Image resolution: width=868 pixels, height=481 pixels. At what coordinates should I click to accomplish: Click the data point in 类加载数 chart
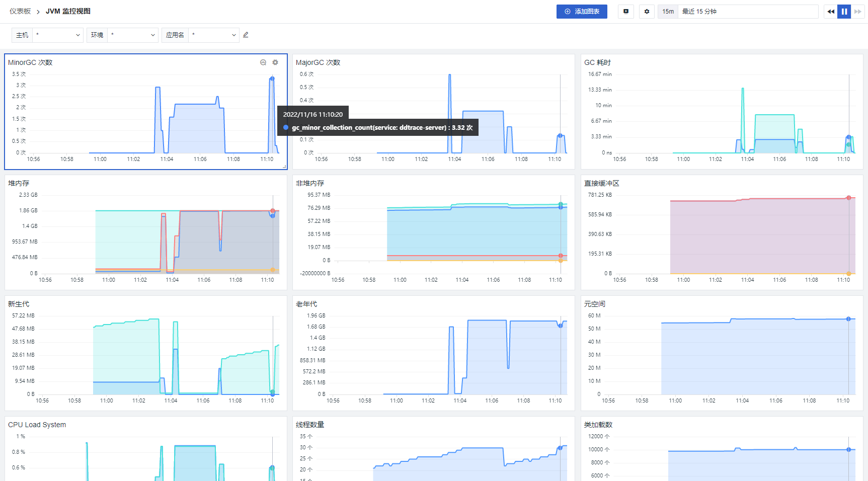pos(848,449)
